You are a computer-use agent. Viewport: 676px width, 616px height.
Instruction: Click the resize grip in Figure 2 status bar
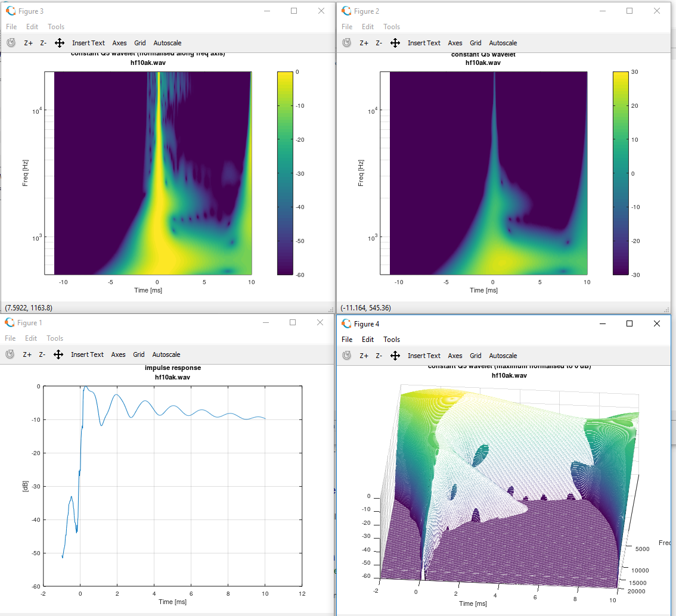point(666,310)
